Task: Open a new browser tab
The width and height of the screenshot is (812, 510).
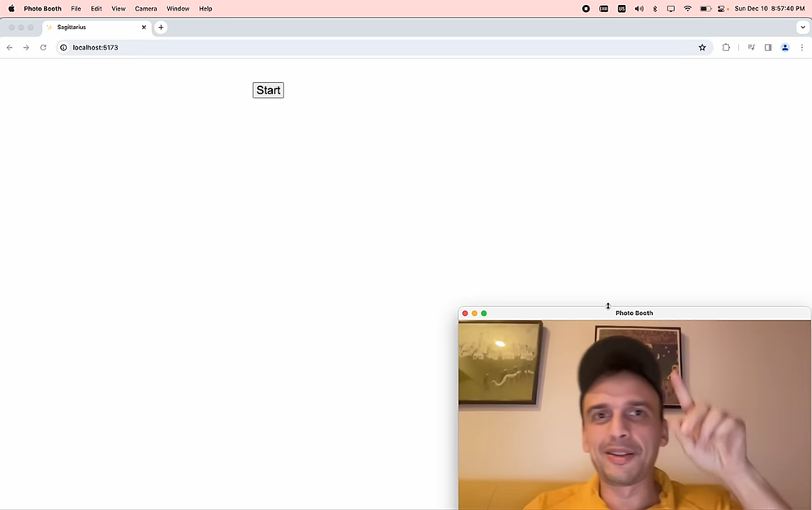Action: click(x=161, y=28)
